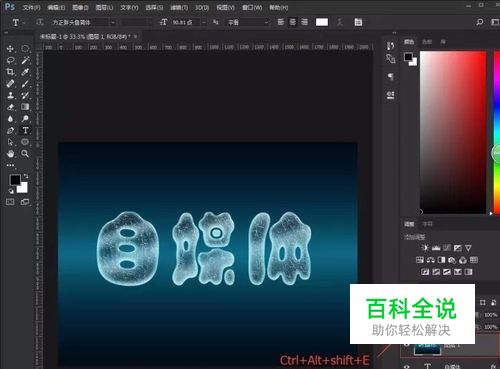Open the Type tool preset picker arrow

pyautogui.click(x=24, y=23)
